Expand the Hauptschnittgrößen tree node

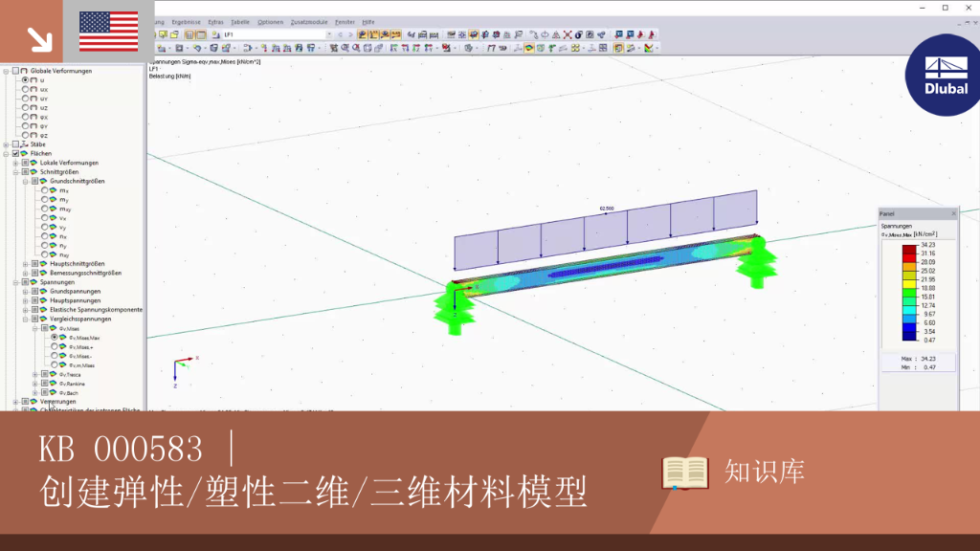tap(25, 264)
